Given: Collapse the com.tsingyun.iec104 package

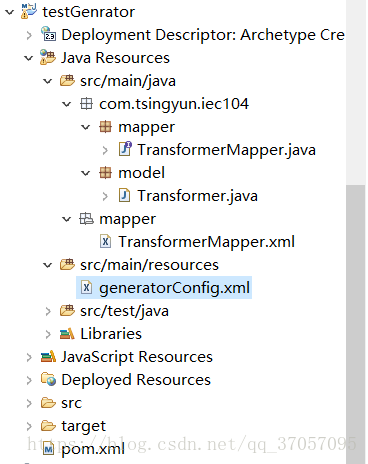Looking at the screenshot, I should click(67, 104).
